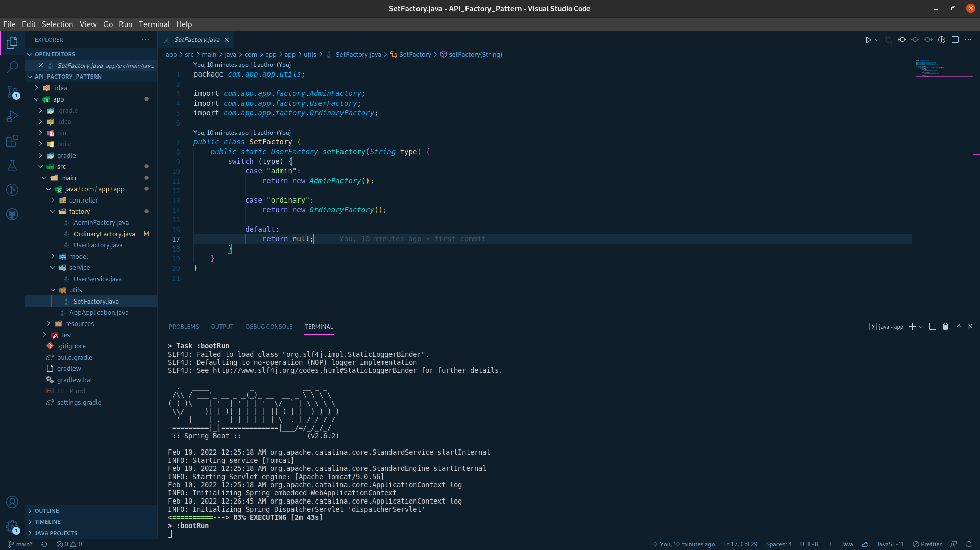Open the Search view in activity bar
Image resolution: width=980 pixels, height=550 pixels.
click(x=12, y=67)
